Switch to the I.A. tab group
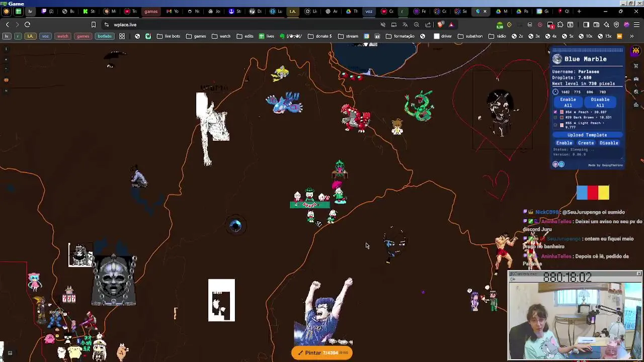The width and height of the screenshot is (644, 362). click(292, 11)
